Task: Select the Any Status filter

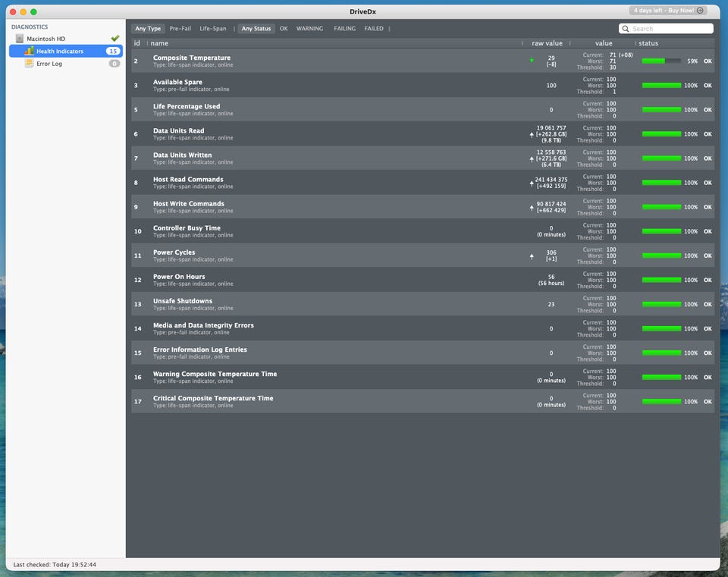Action: (256, 29)
